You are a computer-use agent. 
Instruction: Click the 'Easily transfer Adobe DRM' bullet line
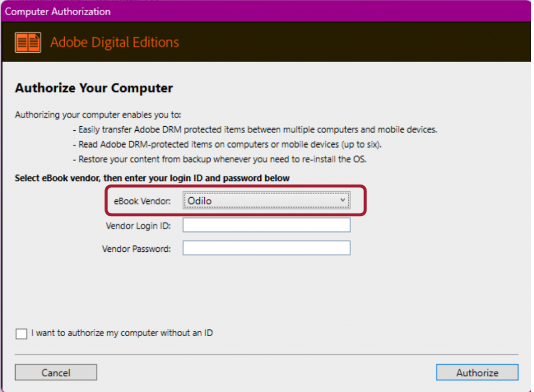pyautogui.click(x=254, y=130)
